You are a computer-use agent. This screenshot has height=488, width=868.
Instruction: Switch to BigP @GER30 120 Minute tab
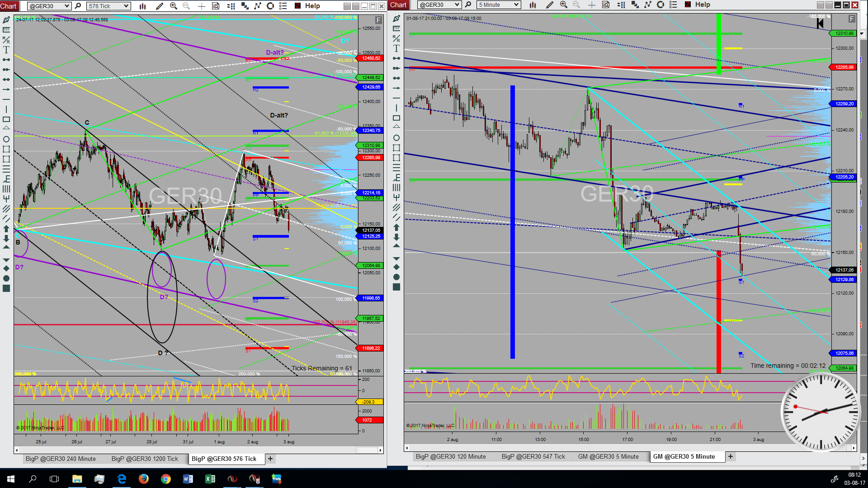click(451, 457)
